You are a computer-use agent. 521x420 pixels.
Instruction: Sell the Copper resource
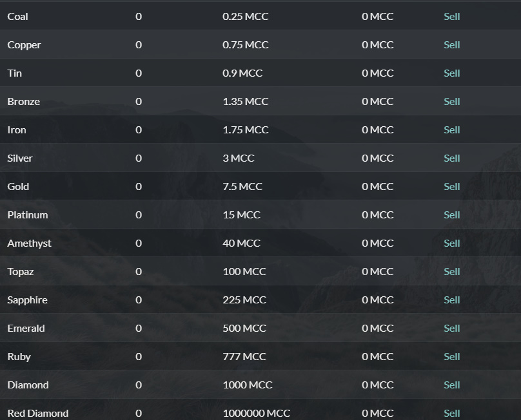451,45
